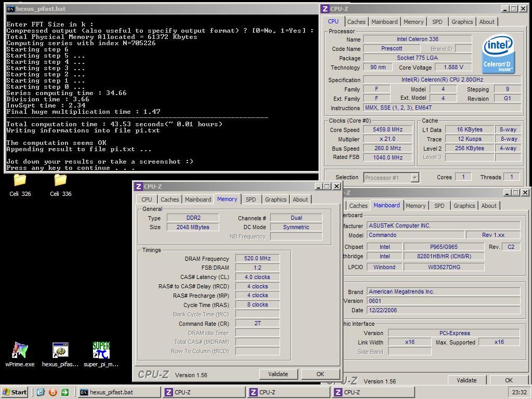The height and width of the screenshot is (399, 532).
Task: Click the Total computation time line
Action: pyautogui.click(x=114, y=124)
